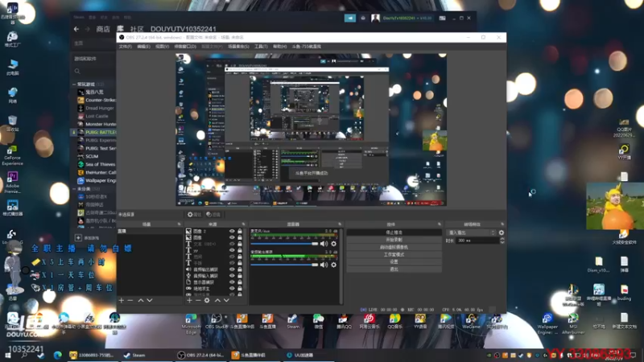Hide the 显示器捕获 source using its eye icon
The width and height of the screenshot is (644, 362).
click(232, 282)
